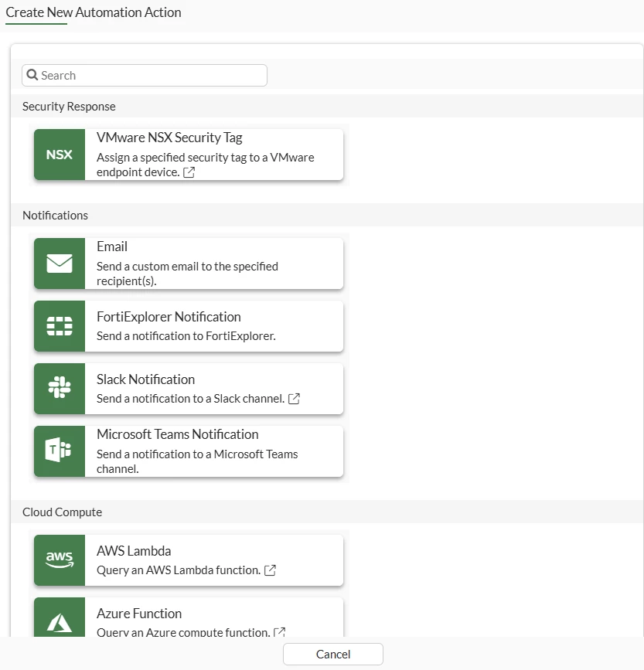Click the Slack logo icon
The height and width of the screenshot is (670, 644).
[x=60, y=387]
